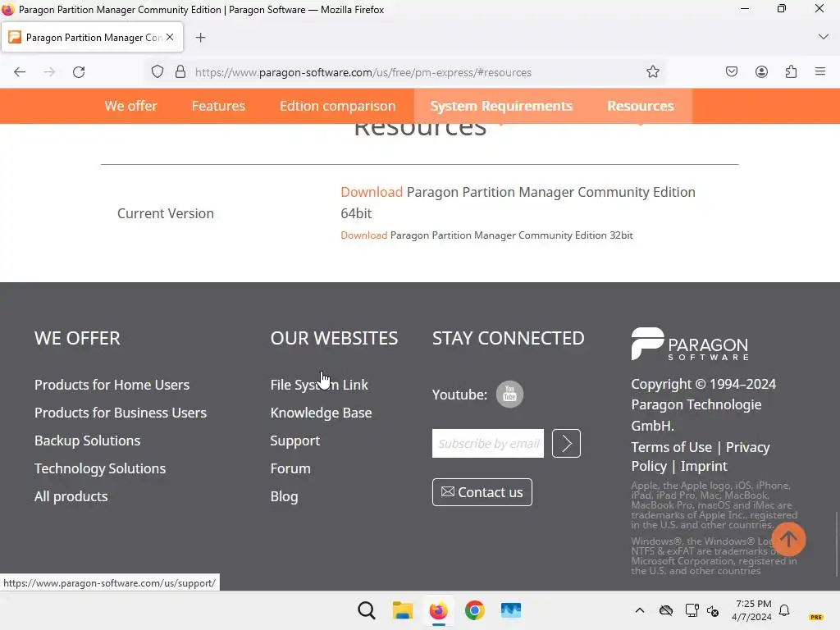Open the Backup Solutions link
Image resolution: width=840 pixels, height=630 pixels.
tap(87, 441)
